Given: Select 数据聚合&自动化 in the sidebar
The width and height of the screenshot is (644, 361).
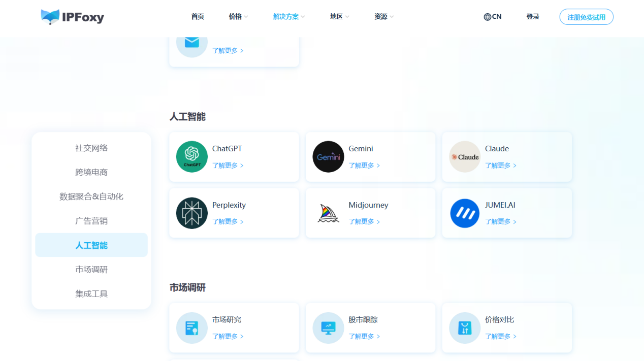Looking at the screenshot, I should pyautogui.click(x=91, y=196).
